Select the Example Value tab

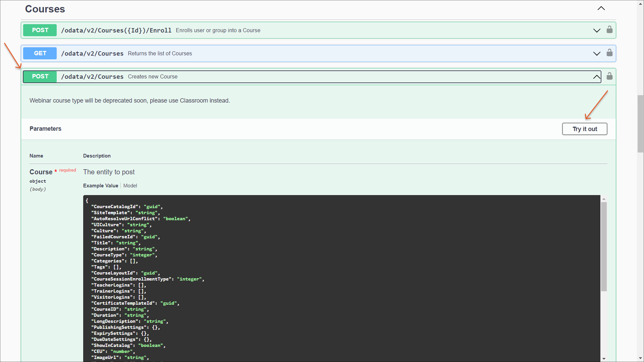tap(101, 186)
